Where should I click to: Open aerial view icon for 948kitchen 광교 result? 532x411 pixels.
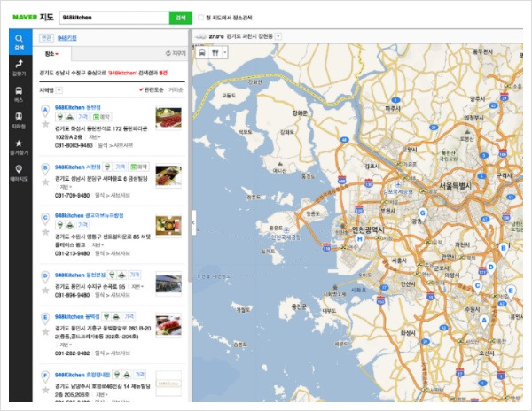tap(70, 225)
